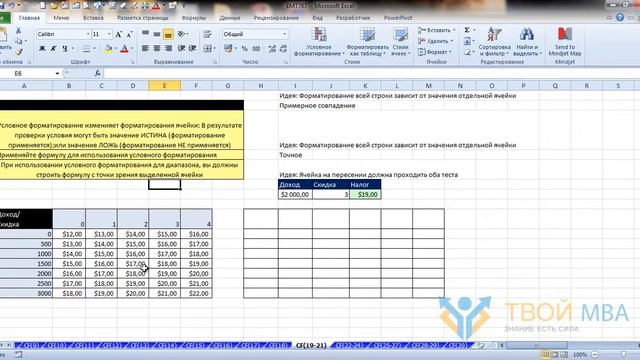Toggle bold Ж formatting
640x360 pixels.
[42, 49]
